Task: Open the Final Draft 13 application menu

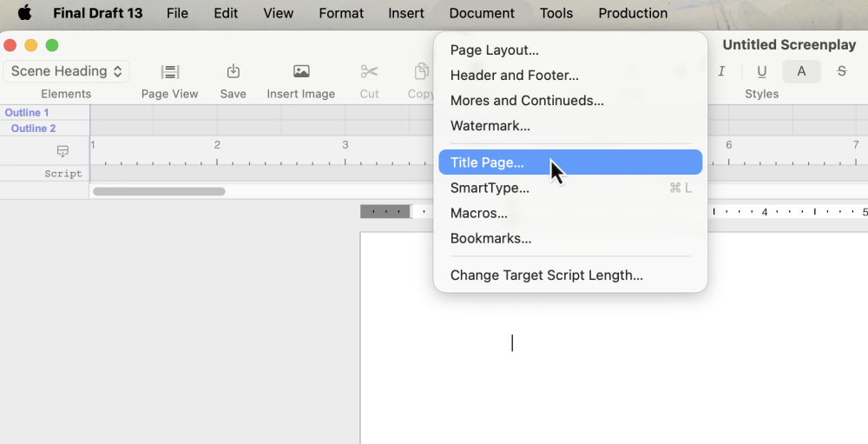Action: point(98,13)
